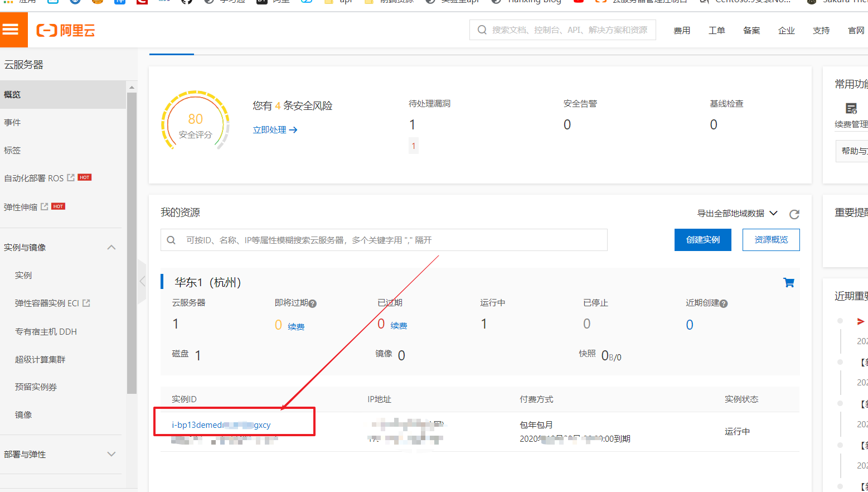Click the red arrow marker in right timeline
Image resolution: width=868 pixels, height=492 pixels.
tap(860, 321)
